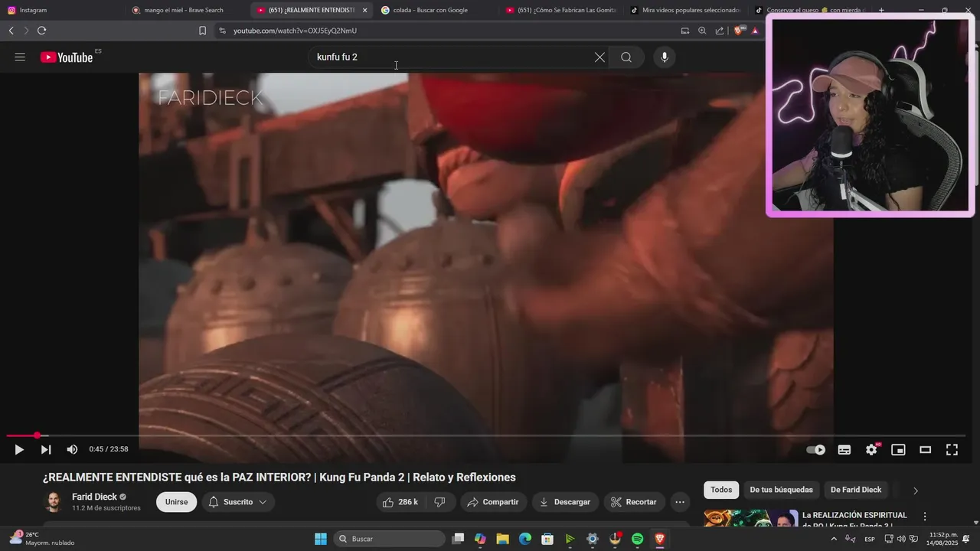
Task: Expand the Suscrito notification dropdown
Action: (x=238, y=502)
